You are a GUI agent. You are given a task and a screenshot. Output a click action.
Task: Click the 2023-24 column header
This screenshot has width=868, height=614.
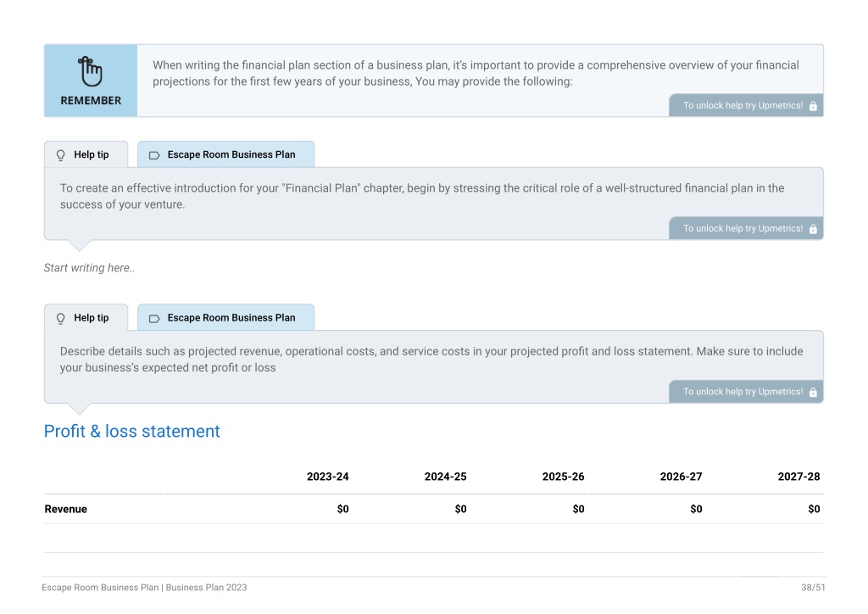pyautogui.click(x=328, y=477)
